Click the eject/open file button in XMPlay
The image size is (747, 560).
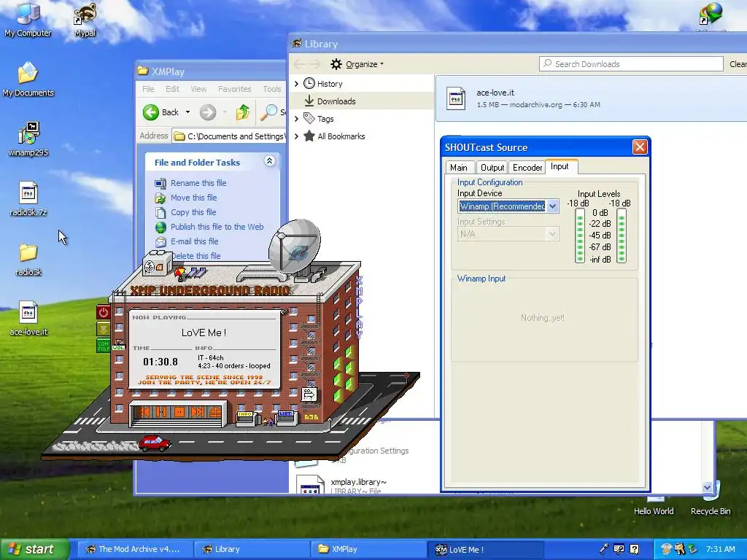tap(215, 411)
